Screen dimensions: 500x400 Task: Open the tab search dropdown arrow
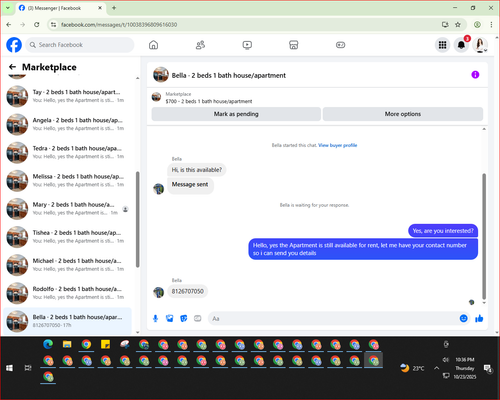tap(8, 8)
